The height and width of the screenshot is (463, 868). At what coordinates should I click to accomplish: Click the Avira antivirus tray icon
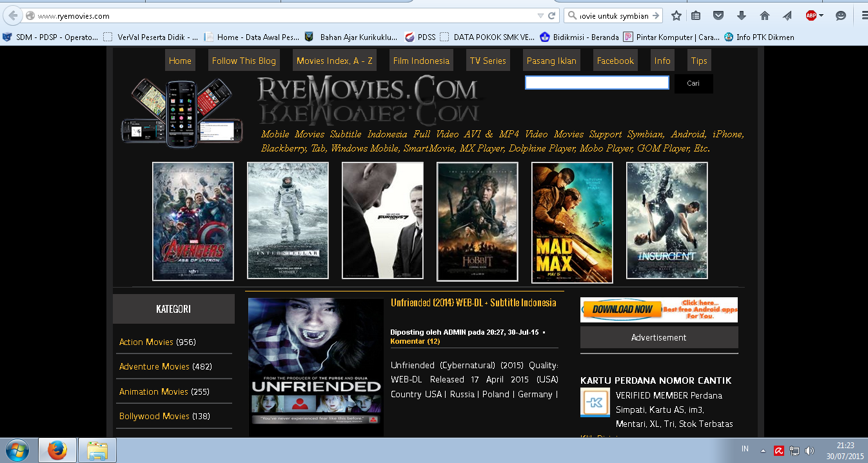(779, 451)
